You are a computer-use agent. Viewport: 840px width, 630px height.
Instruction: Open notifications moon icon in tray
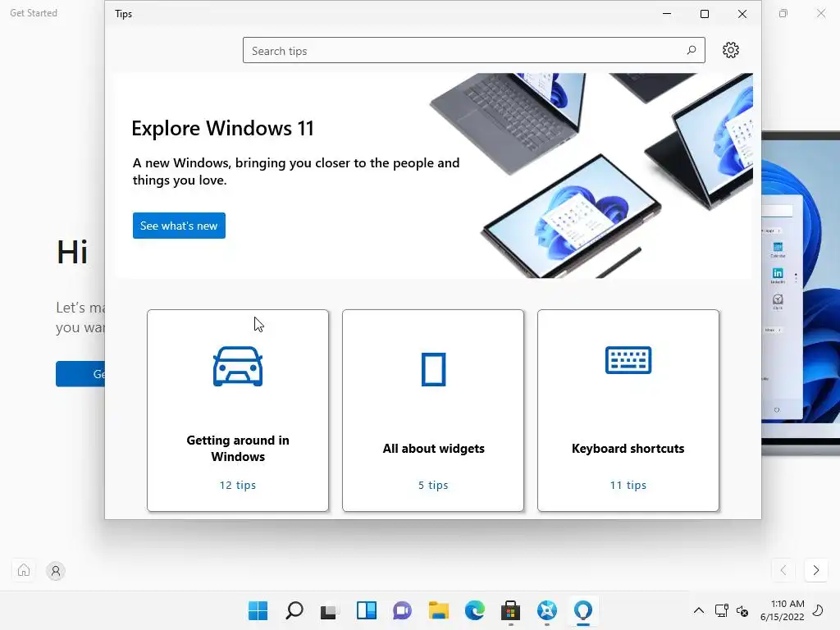(x=818, y=610)
